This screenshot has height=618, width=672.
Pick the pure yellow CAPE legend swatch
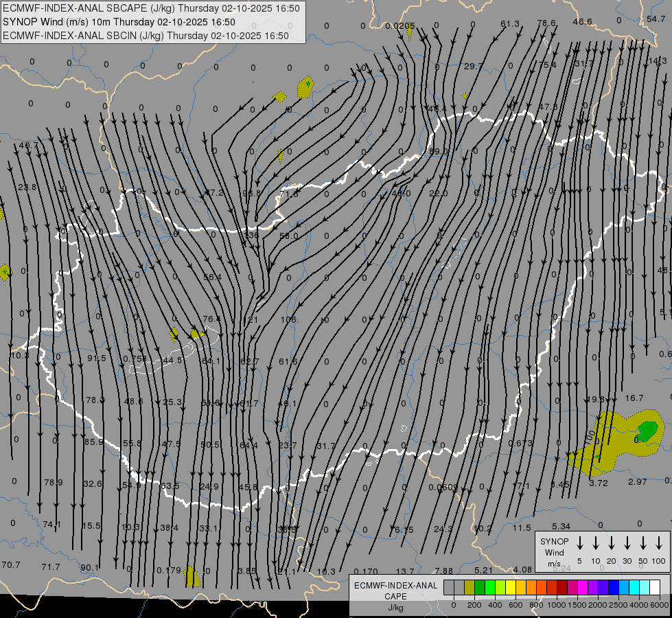pyautogui.click(x=511, y=588)
